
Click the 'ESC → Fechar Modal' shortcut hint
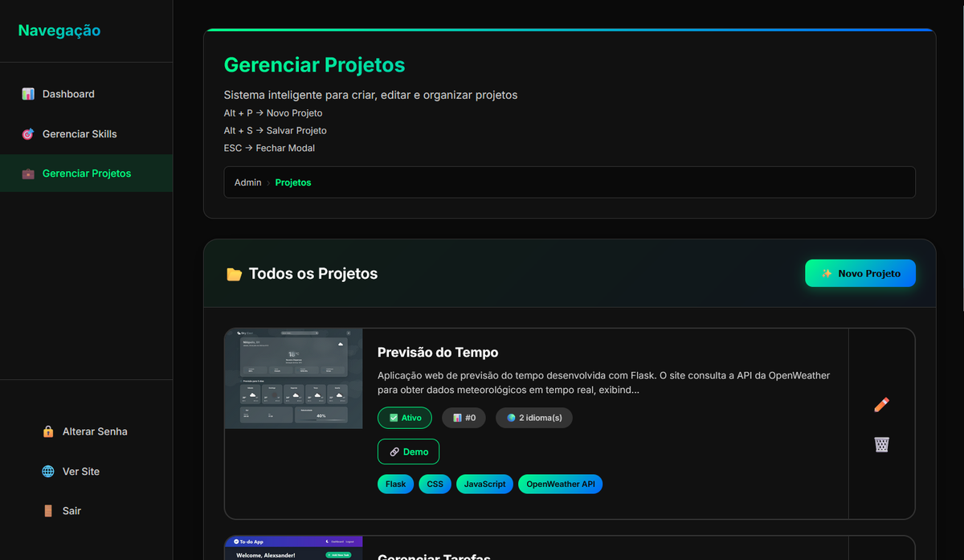(x=269, y=149)
